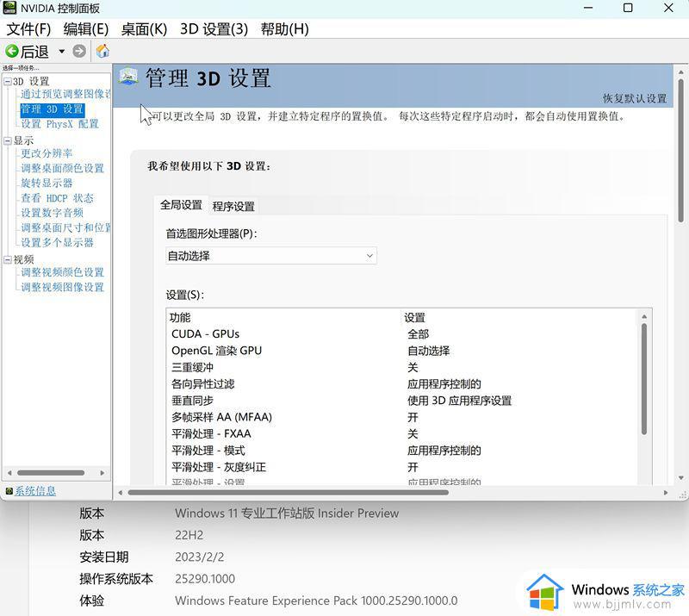Select 查看 HDCP 状态 tree item
This screenshot has width=689, height=616.
pyautogui.click(x=57, y=198)
